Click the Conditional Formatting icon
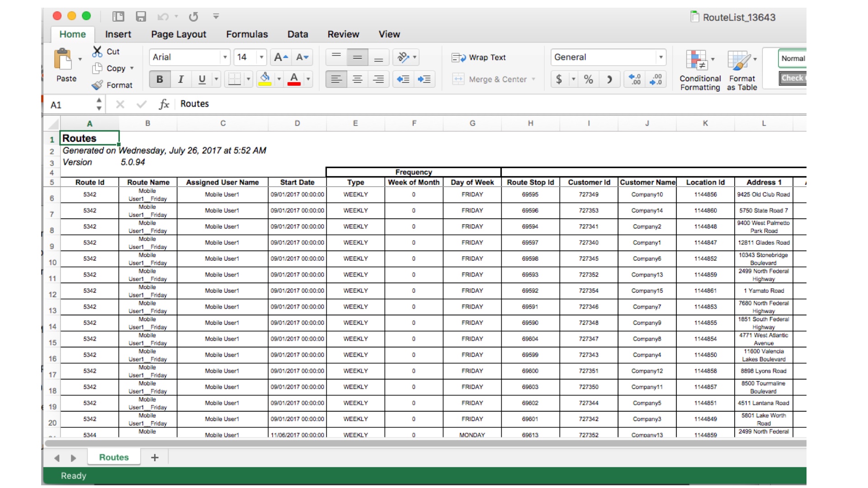 click(697, 61)
